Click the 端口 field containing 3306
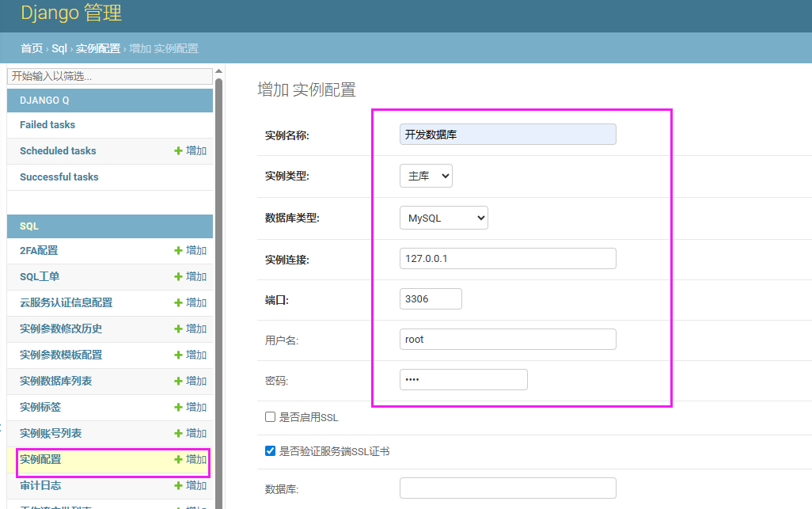Image resolution: width=812 pixels, height=509 pixels. pyautogui.click(x=431, y=298)
